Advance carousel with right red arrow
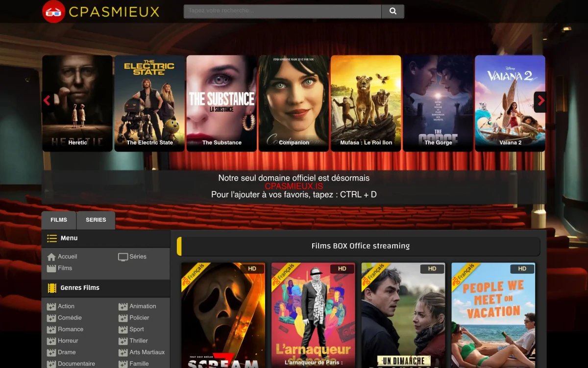 coord(540,101)
